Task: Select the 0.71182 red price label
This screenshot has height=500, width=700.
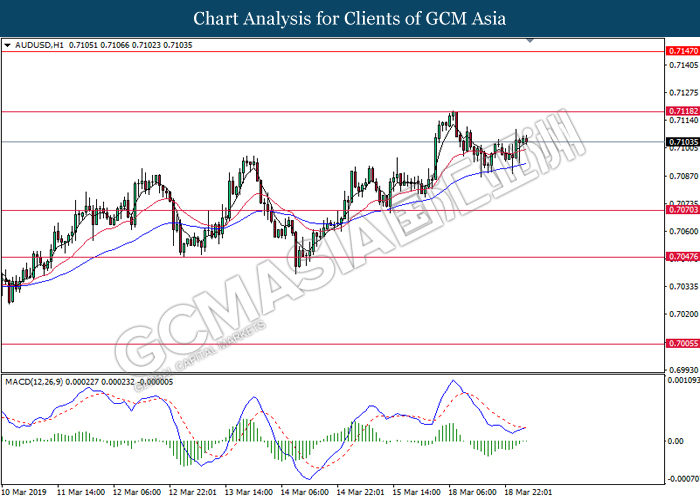Action: pyautogui.click(x=683, y=111)
